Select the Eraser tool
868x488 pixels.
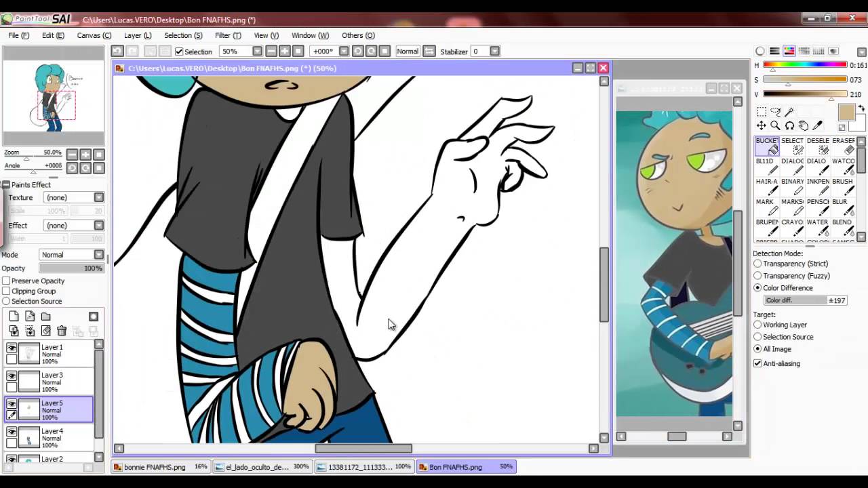(x=843, y=146)
